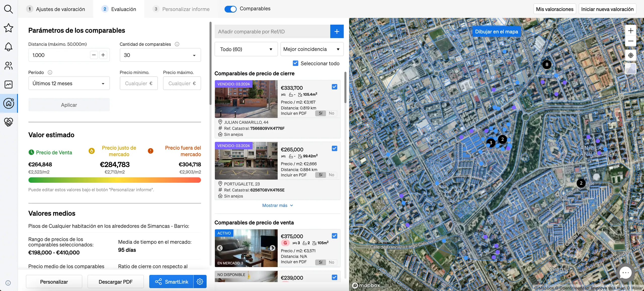Zoom out on the map
Viewport: 644px width, 291px height.
pos(631,41)
